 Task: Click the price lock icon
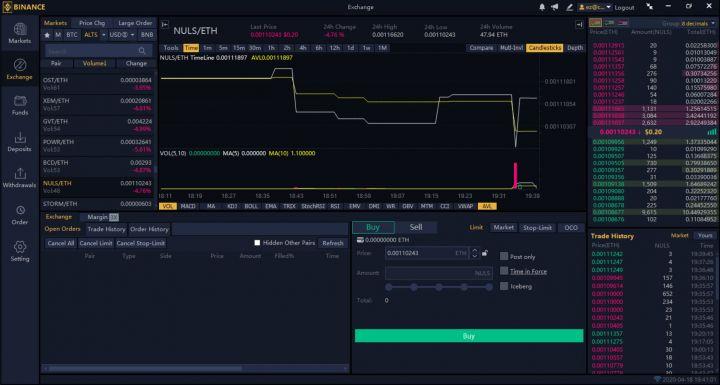coord(485,253)
